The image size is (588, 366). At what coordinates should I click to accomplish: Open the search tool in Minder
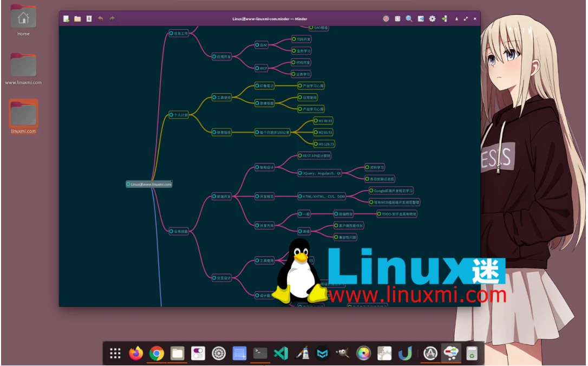coord(408,18)
